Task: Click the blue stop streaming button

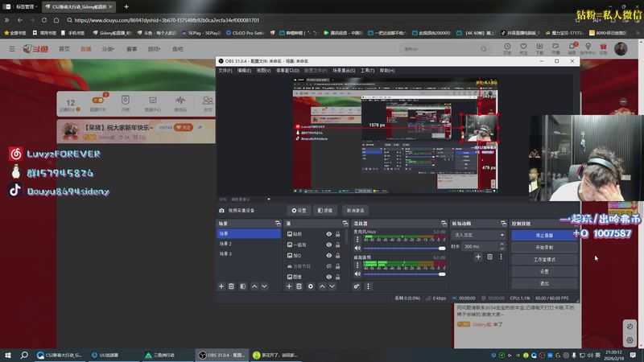Action: tap(544, 235)
